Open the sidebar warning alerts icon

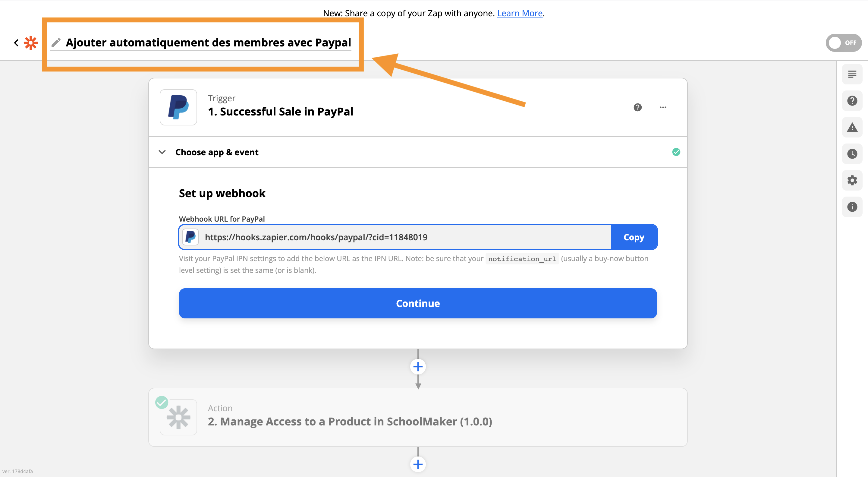[852, 128]
